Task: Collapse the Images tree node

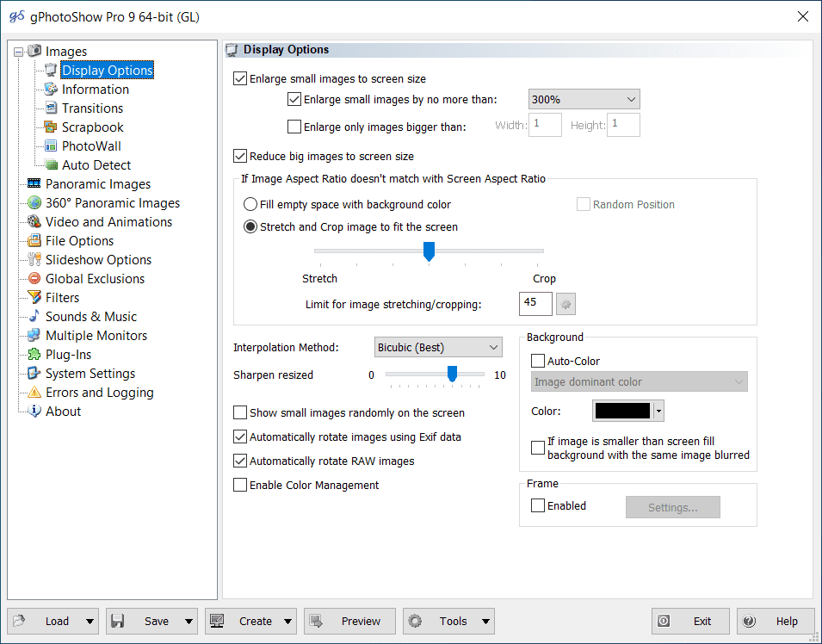Action: 19,52
